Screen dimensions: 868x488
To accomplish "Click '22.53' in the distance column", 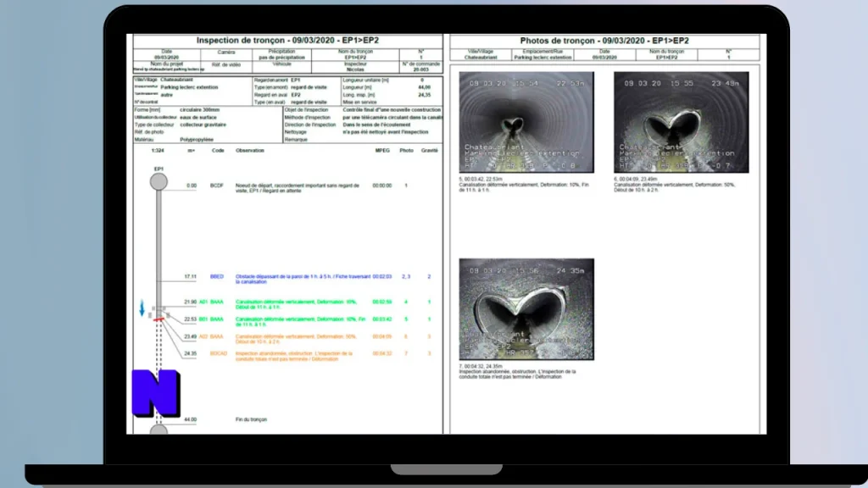I will click(191, 319).
